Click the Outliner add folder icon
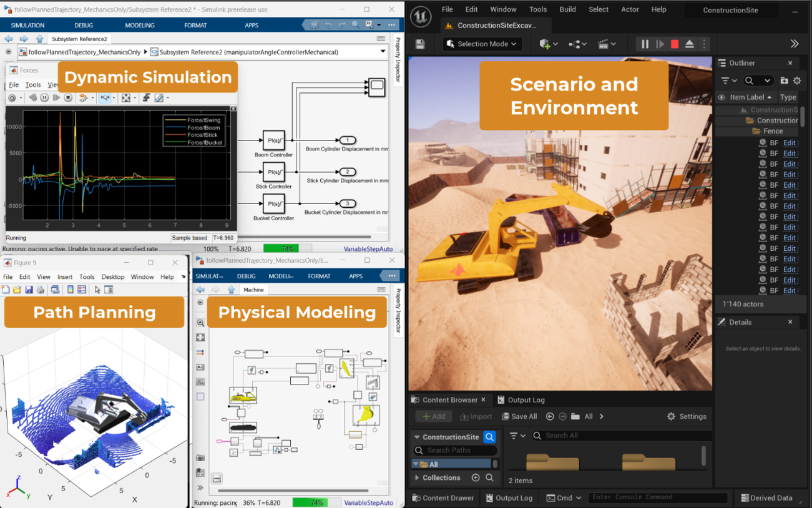Viewport: 812px width, 508px height. click(x=784, y=81)
